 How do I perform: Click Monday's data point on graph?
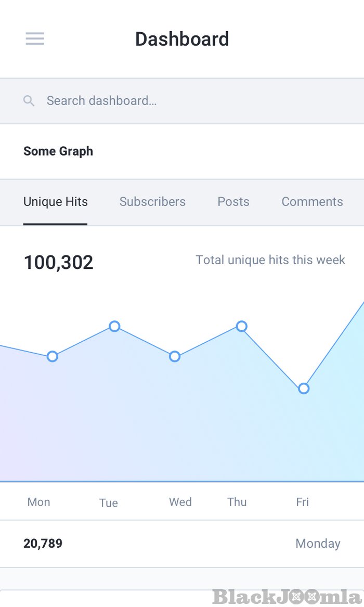point(52,356)
